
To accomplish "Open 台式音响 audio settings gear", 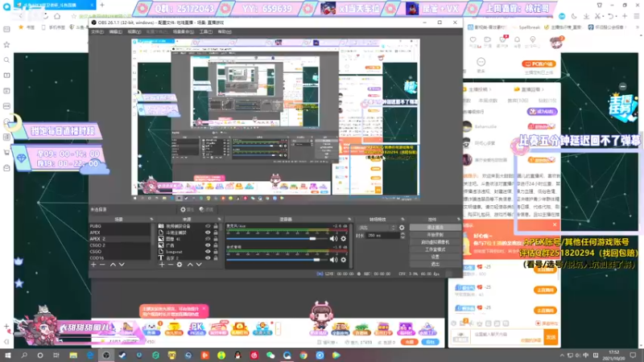I will click(x=344, y=259).
